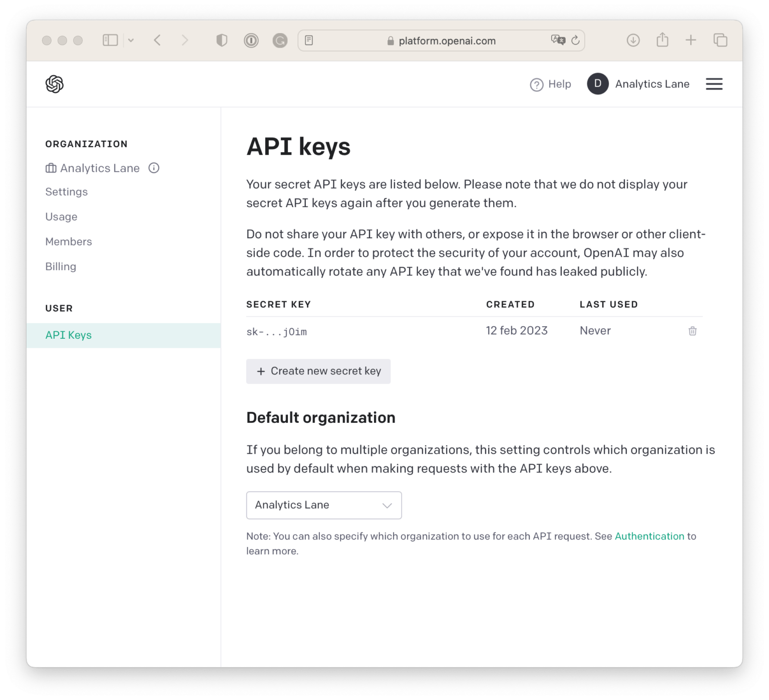
Task: Show the Reader view icon in address bar
Action: coord(309,40)
